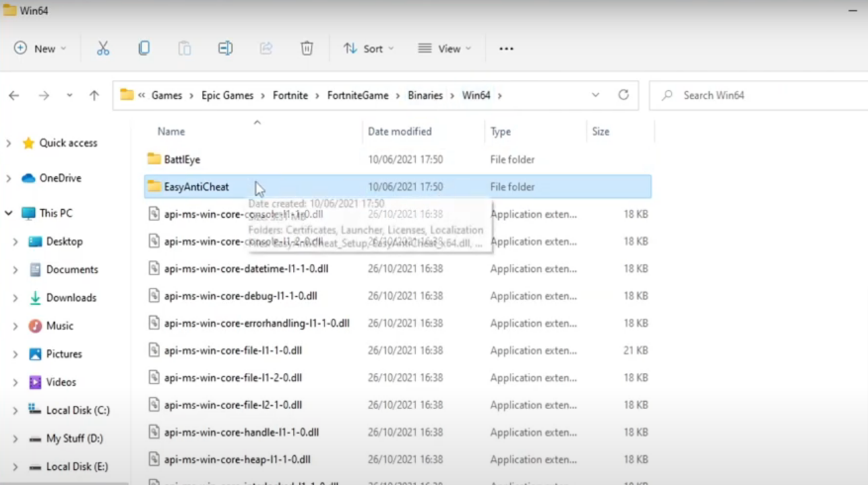Click the Delete trash can icon
This screenshot has width=868, height=485.
click(307, 48)
